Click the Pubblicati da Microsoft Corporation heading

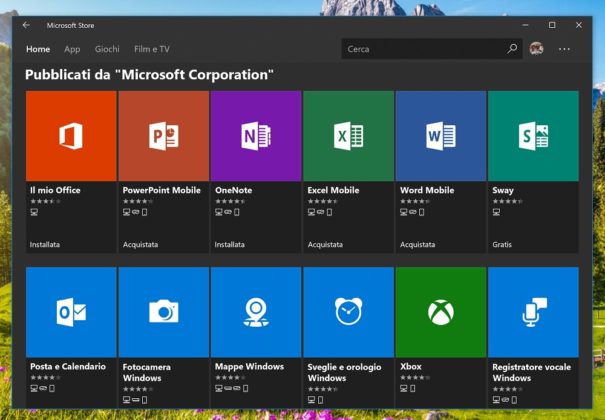point(149,74)
